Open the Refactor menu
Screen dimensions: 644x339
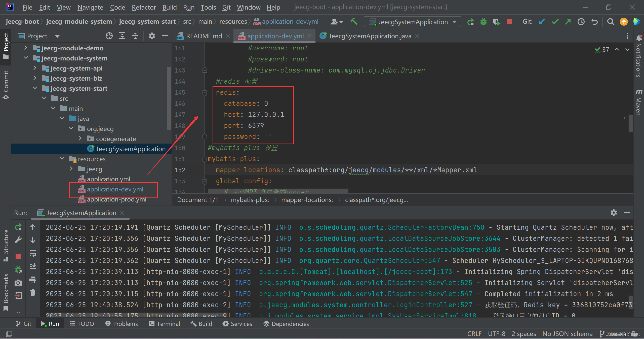[144, 7]
